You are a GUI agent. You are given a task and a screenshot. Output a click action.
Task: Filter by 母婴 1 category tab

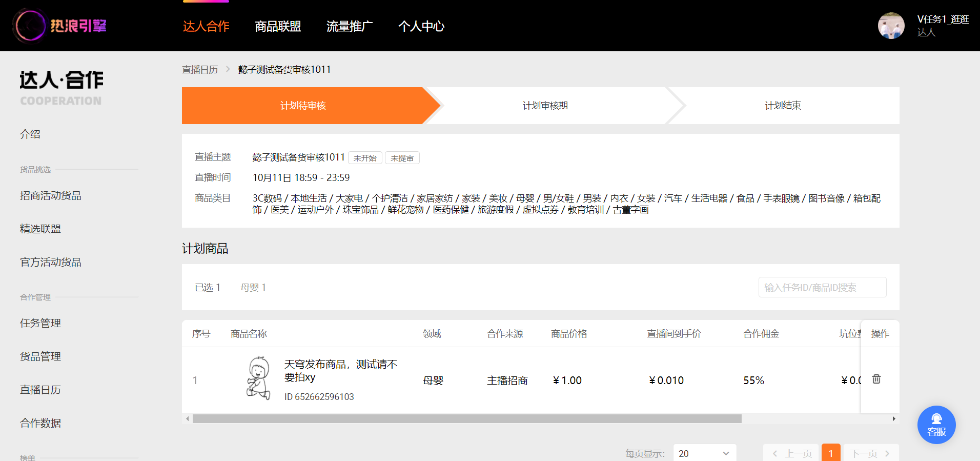click(253, 288)
